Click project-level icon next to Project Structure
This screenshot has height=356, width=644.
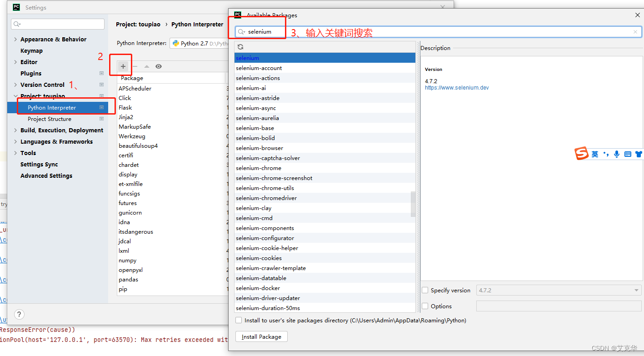point(101,119)
